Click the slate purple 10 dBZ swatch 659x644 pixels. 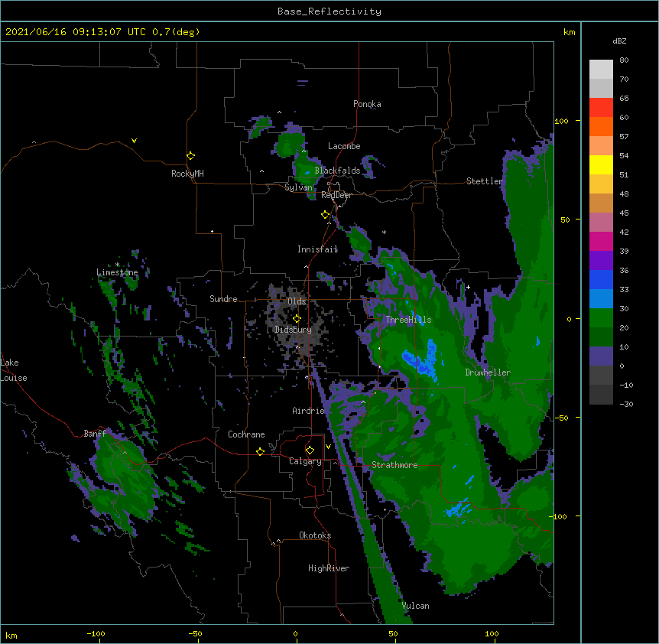coord(601,356)
